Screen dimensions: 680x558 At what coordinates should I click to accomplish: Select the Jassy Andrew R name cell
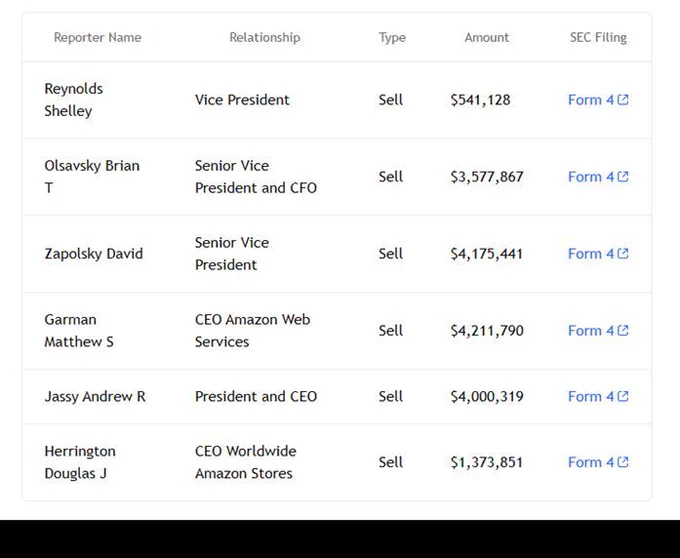(95, 396)
